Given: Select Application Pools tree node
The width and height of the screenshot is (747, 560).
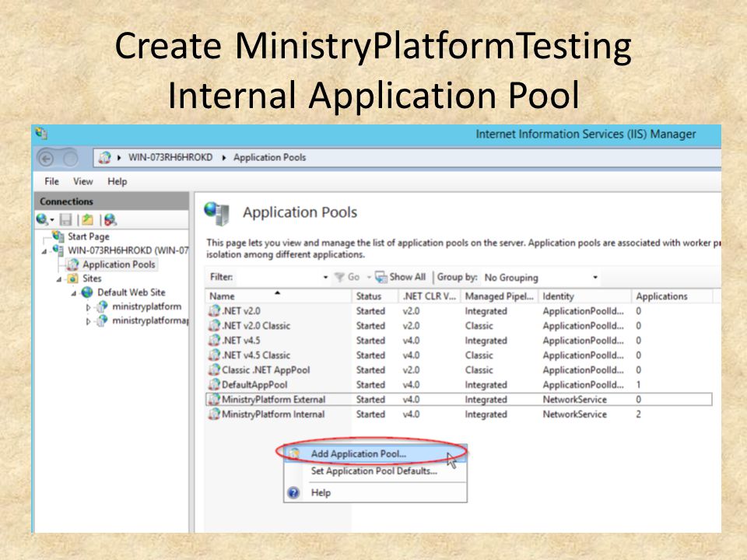Looking at the screenshot, I should (x=118, y=264).
